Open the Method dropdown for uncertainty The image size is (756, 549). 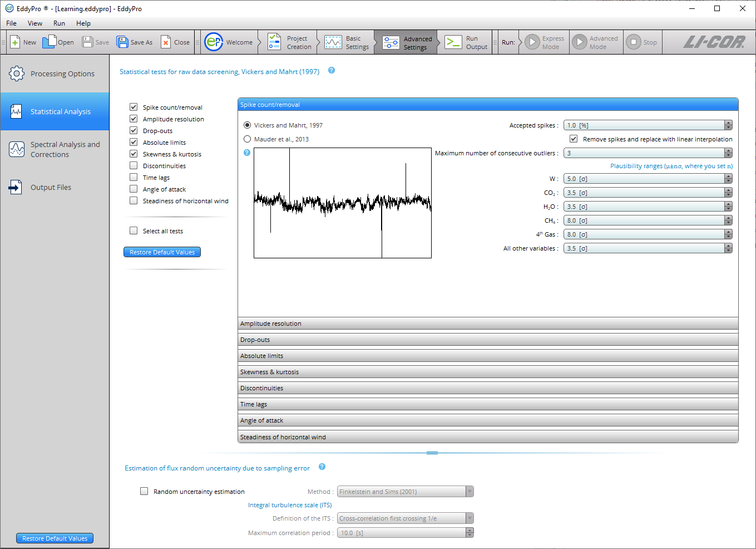pos(406,492)
